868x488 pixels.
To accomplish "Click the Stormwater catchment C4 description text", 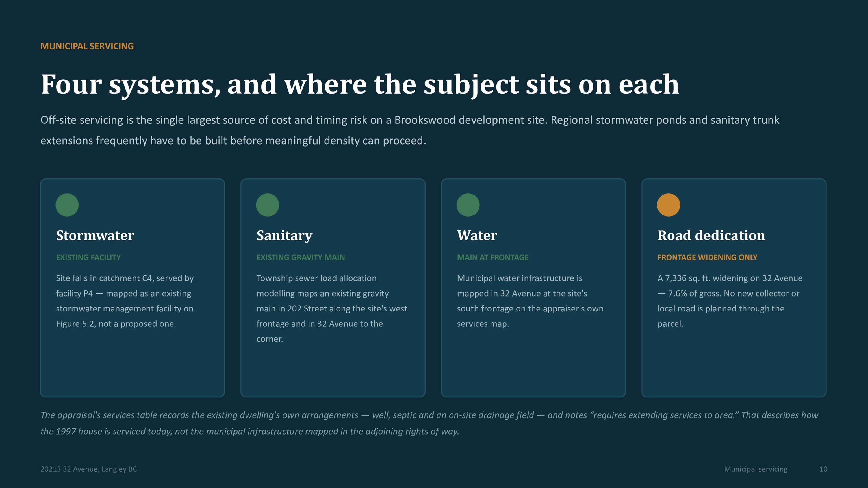I will point(125,301).
